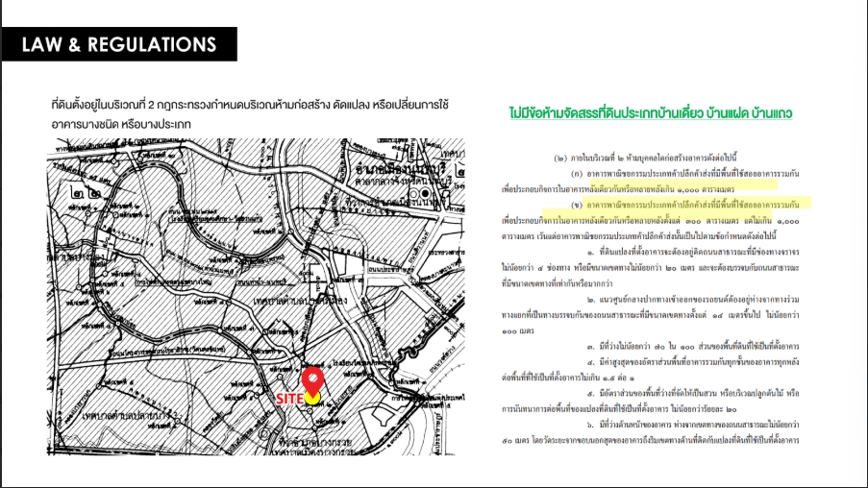Select the LAW & REGULATIONS title banner
Screen dimensions: 868x488
click(118, 45)
